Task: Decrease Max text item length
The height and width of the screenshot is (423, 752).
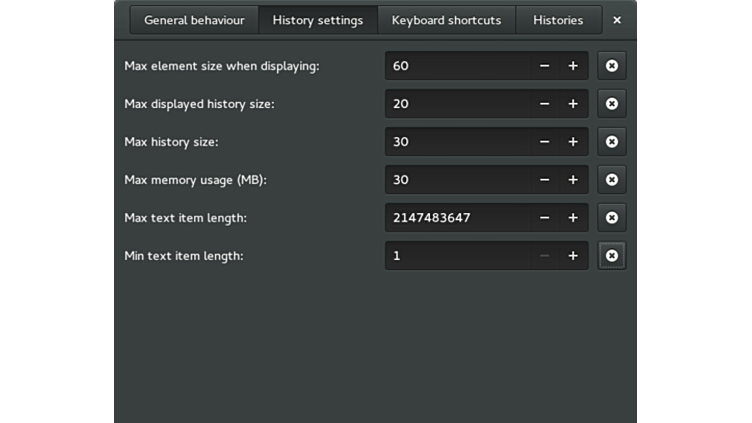Action: click(544, 217)
